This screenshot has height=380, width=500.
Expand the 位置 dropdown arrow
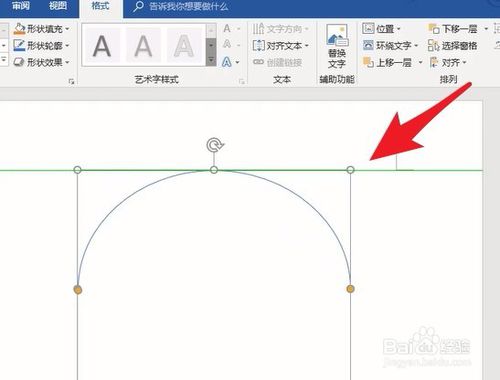[x=398, y=29]
